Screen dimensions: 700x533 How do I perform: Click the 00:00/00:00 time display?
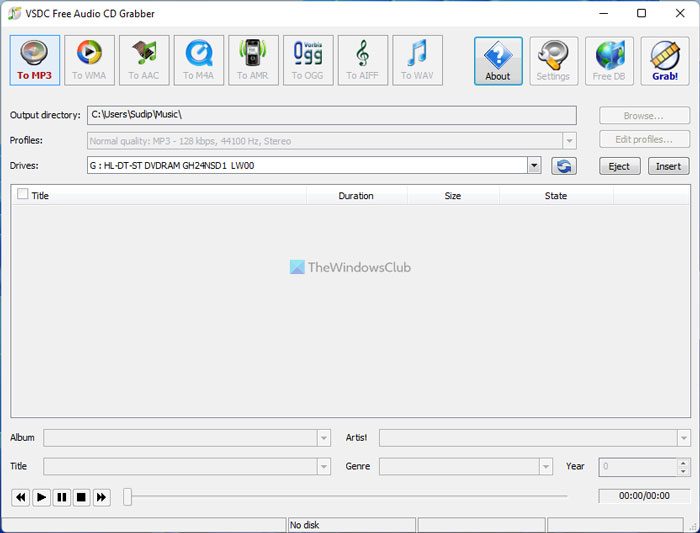(644, 496)
